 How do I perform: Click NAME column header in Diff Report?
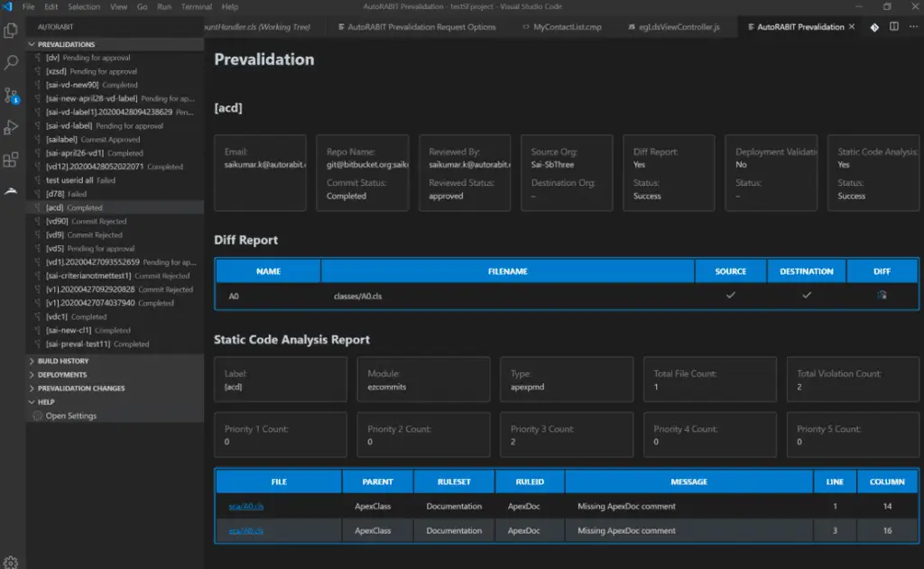point(268,271)
